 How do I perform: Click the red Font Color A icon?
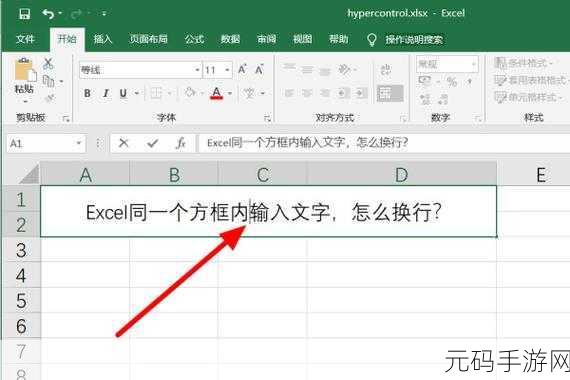(x=217, y=93)
